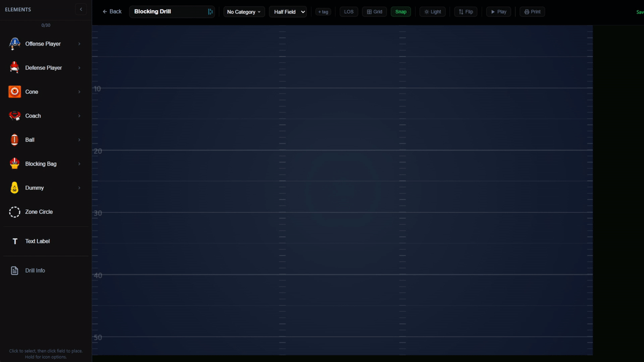This screenshot has width=644, height=362.
Task: Toggle the LOS line
Action: (349, 12)
